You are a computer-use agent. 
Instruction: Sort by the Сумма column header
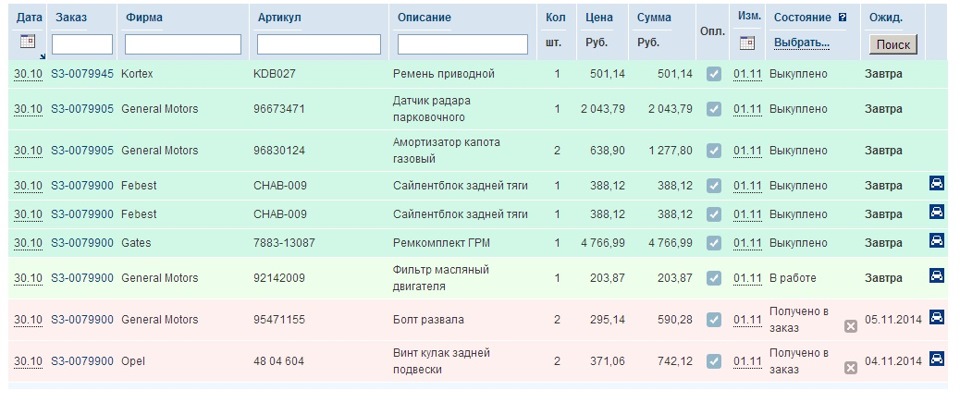coord(654,18)
